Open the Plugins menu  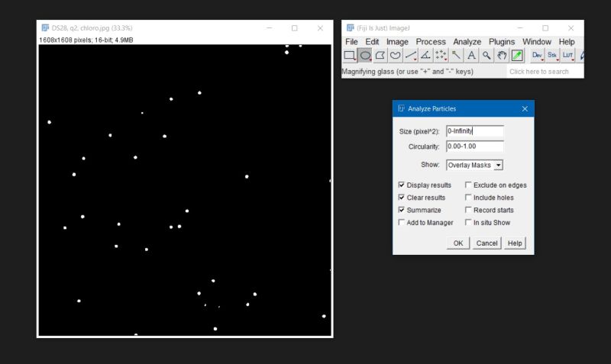click(502, 42)
